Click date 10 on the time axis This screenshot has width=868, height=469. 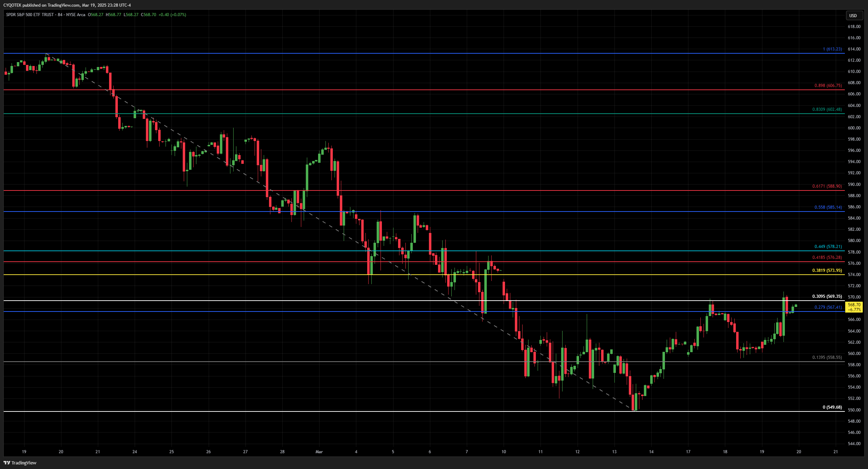click(x=504, y=452)
